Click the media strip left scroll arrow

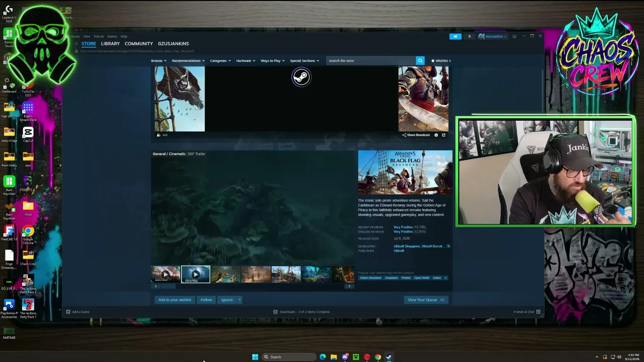(155, 286)
